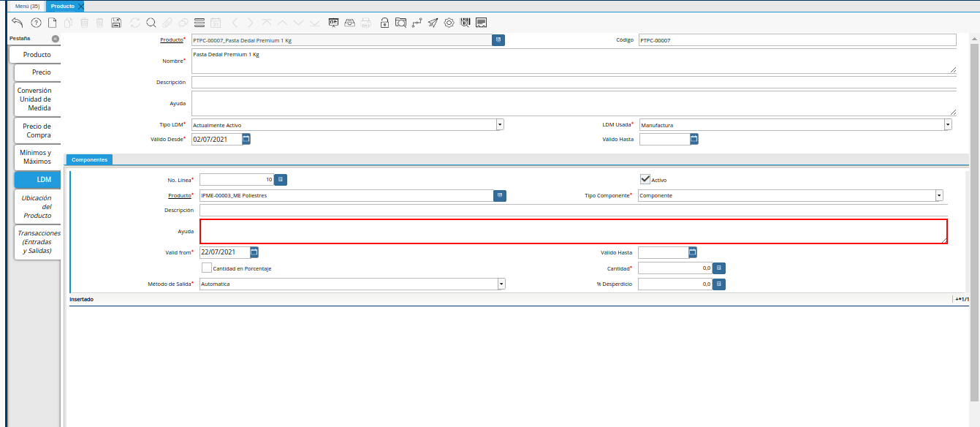Go to the next record with the down chevron
The width and height of the screenshot is (980, 427).
click(x=298, y=23)
